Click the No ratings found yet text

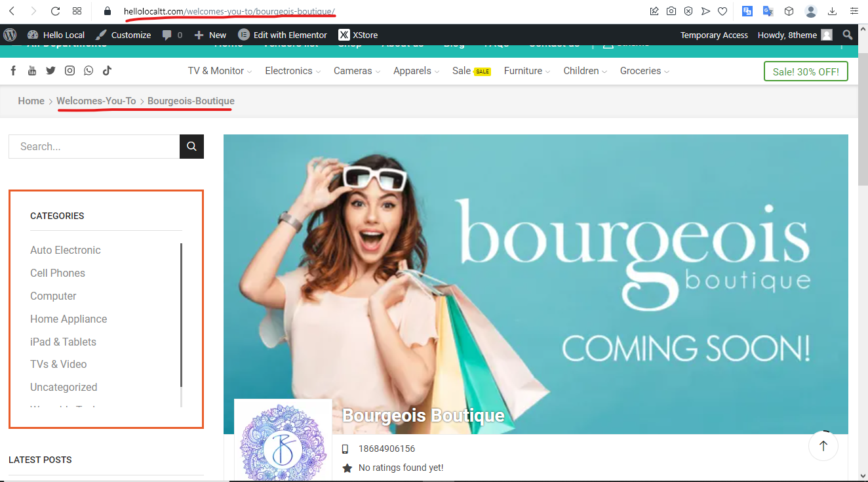pos(401,468)
